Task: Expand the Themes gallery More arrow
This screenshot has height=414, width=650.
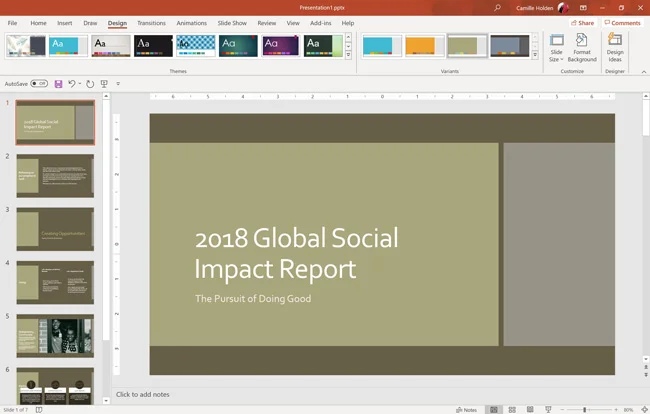Action: click(348, 55)
